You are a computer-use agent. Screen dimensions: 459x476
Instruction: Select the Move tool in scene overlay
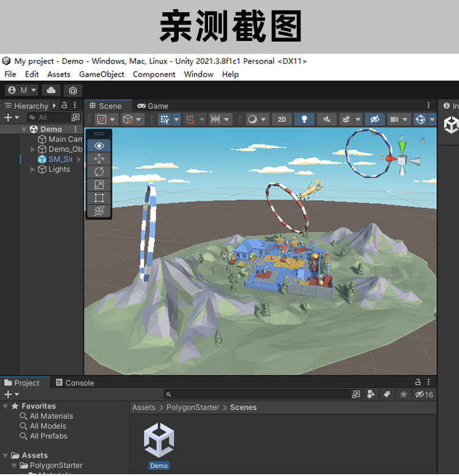[99, 158]
